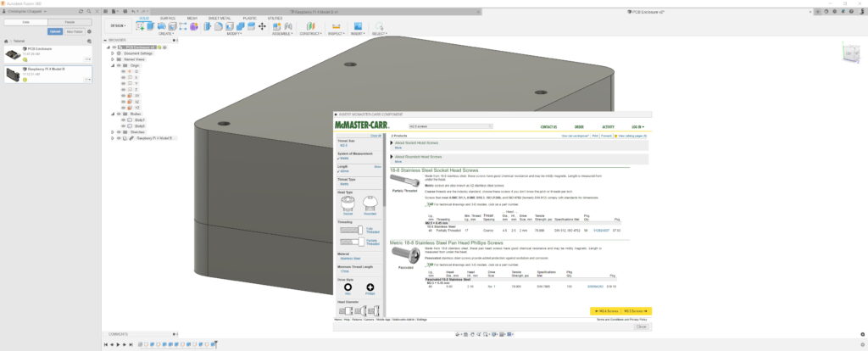The image size is (868, 351).
Task: Switch to MESH tab
Action: tap(192, 18)
